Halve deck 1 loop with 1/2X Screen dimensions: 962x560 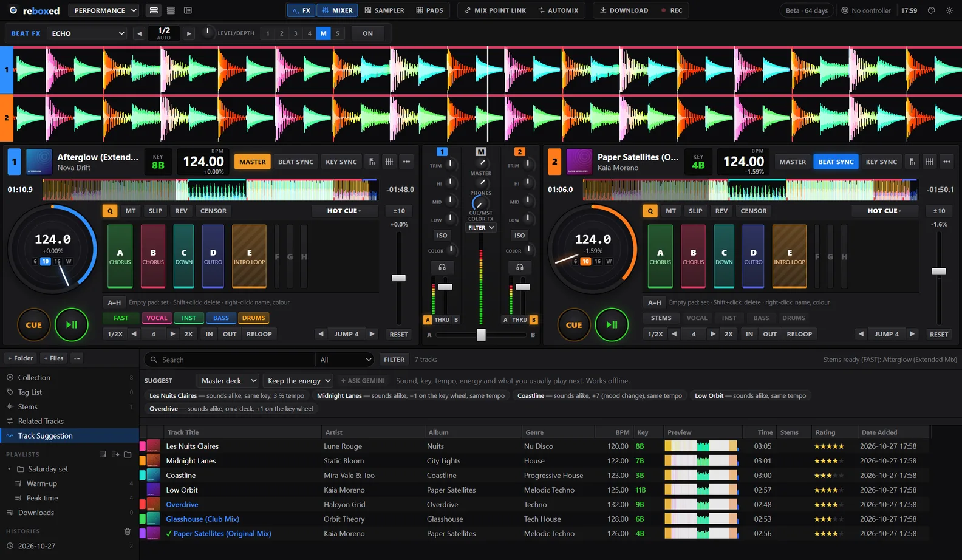tap(115, 334)
